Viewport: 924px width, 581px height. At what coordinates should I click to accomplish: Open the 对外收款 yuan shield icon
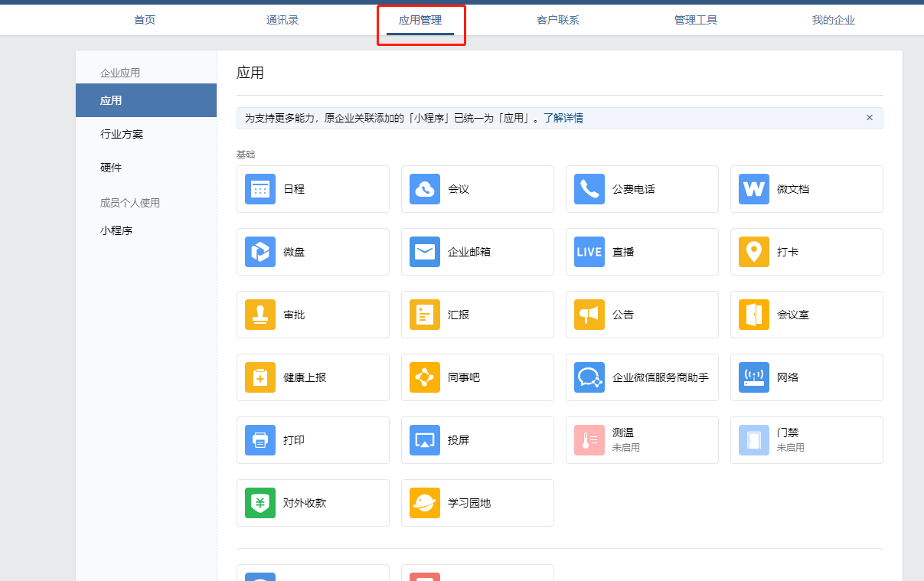coord(260,503)
